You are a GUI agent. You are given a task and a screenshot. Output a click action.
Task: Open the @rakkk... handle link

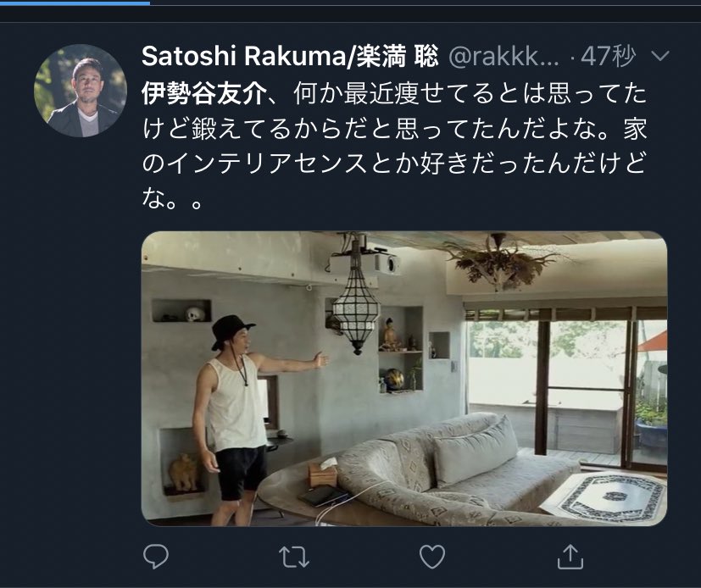coord(503,57)
